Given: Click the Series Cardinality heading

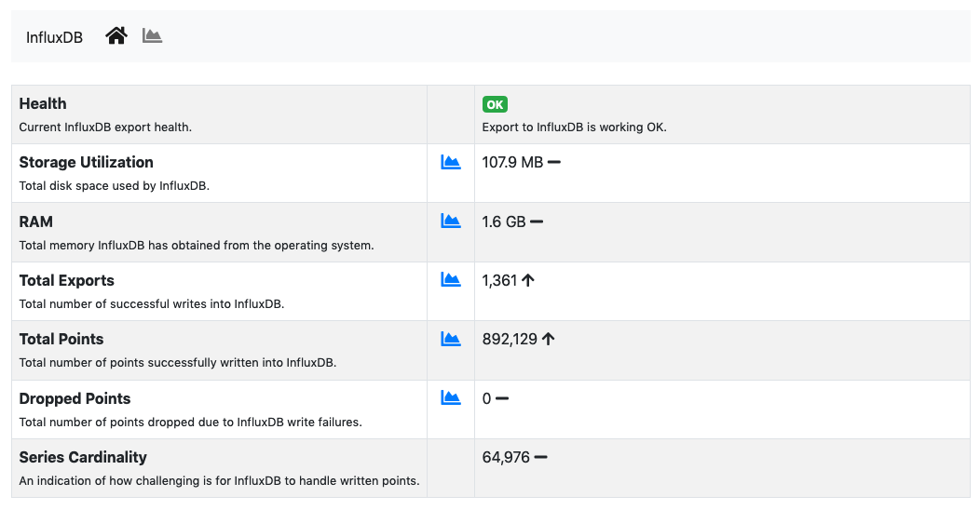Looking at the screenshot, I should (83, 457).
